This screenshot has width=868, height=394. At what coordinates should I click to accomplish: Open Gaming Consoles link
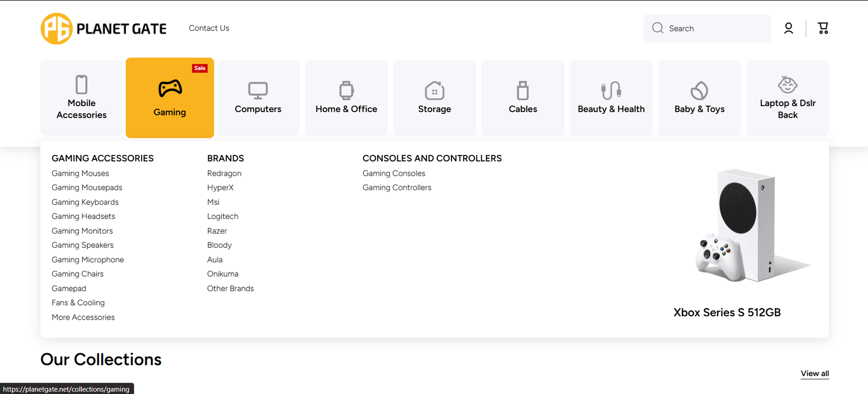coord(394,173)
